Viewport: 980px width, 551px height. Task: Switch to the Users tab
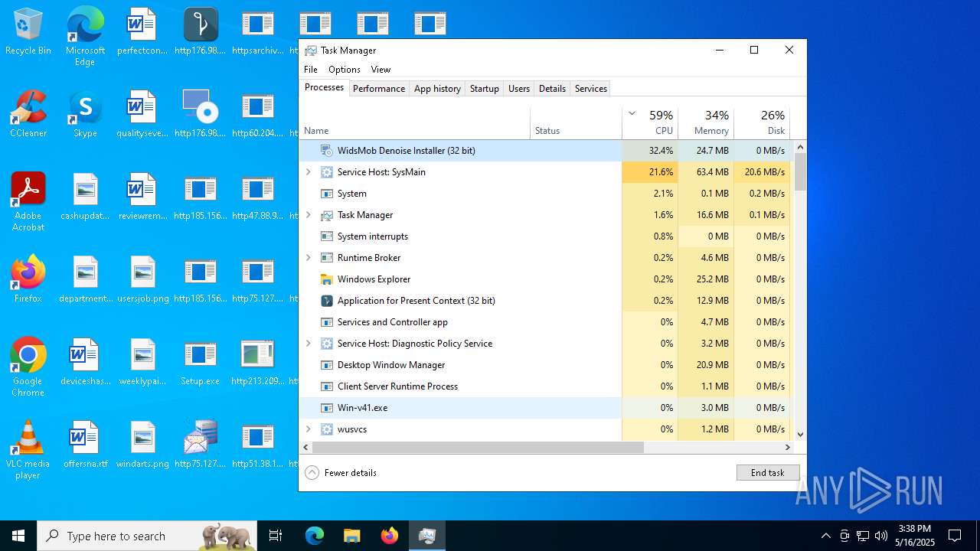519,89
